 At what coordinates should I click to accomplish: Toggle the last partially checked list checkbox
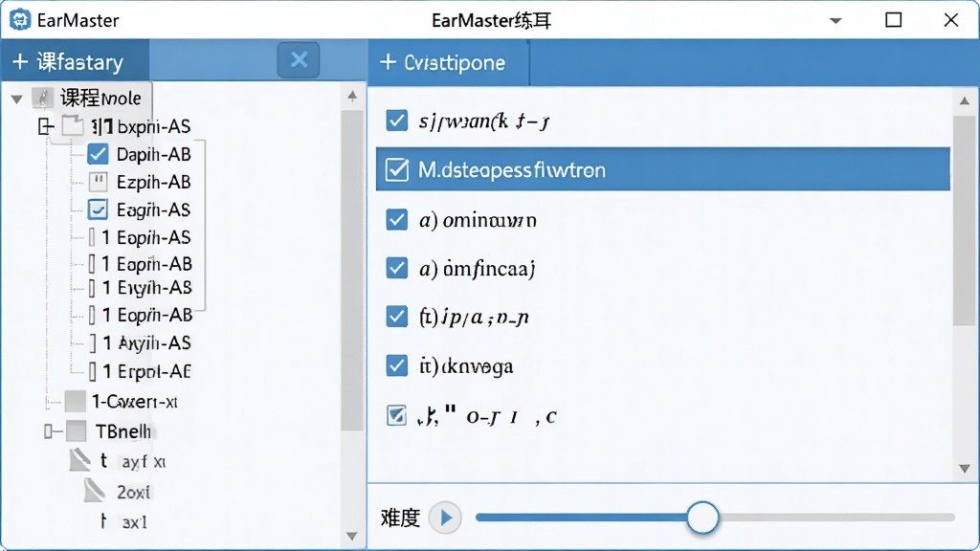(397, 415)
